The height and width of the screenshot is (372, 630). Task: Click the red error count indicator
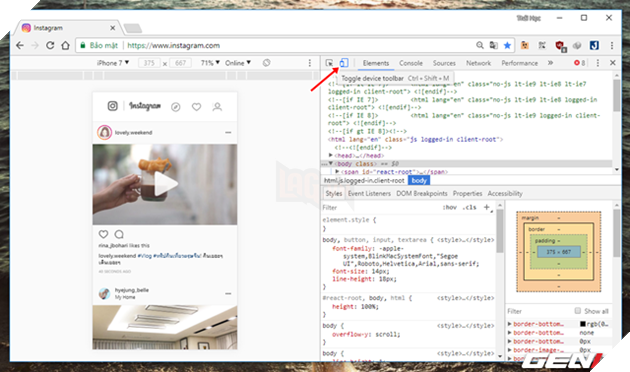[x=579, y=63]
